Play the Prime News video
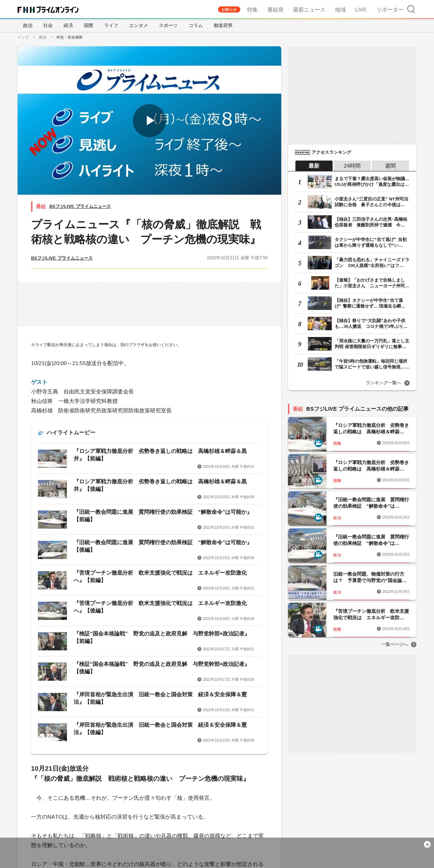Viewport: 434px width, 868px height. 149,121
